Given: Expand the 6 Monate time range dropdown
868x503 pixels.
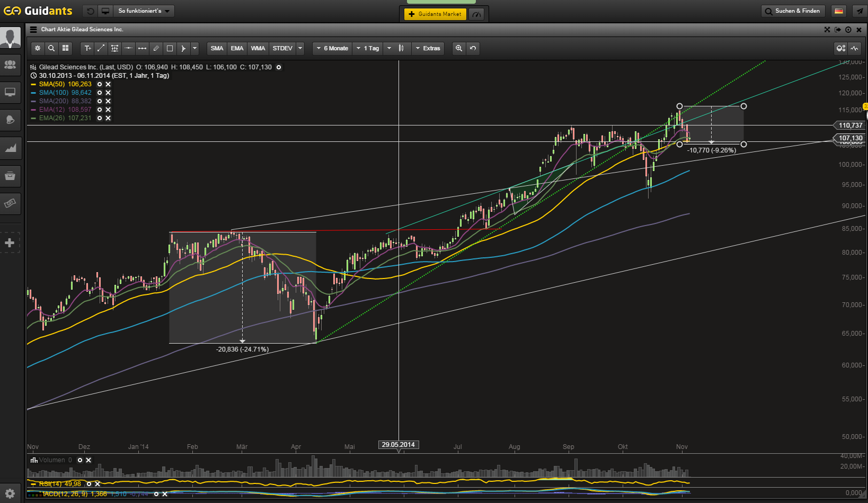Looking at the screenshot, I should tap(332, 48).
